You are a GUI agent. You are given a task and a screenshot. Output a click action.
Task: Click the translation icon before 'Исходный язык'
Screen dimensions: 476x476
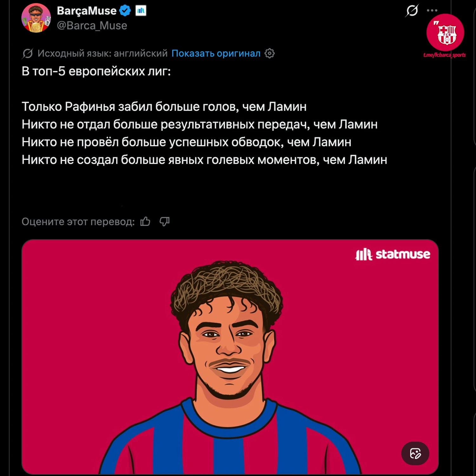[x=28, y=54]
